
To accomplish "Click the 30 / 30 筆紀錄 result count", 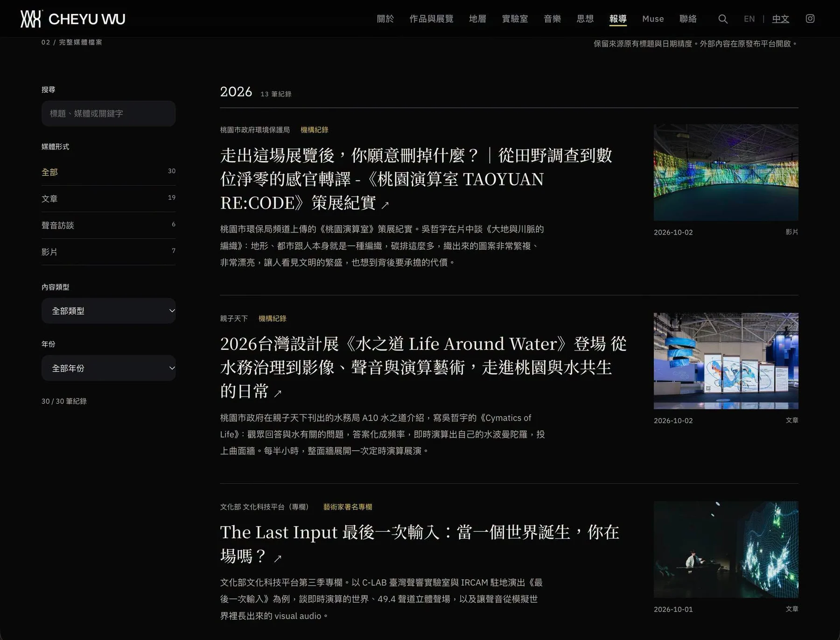I will (64, 401).
